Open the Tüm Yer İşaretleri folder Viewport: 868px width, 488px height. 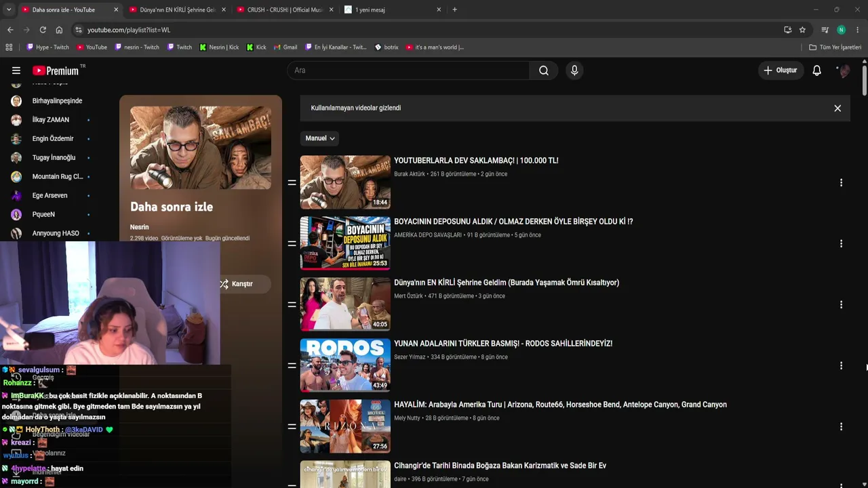(835, 47)
